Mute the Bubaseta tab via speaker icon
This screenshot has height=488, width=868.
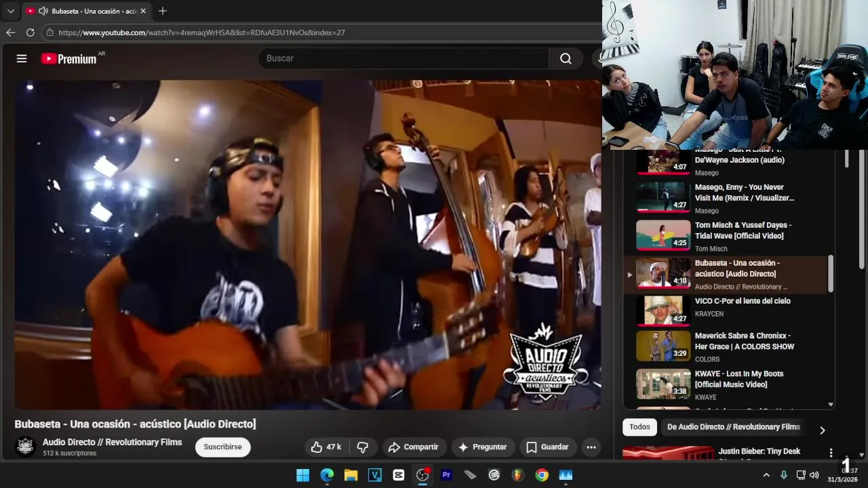coord(43,11)
